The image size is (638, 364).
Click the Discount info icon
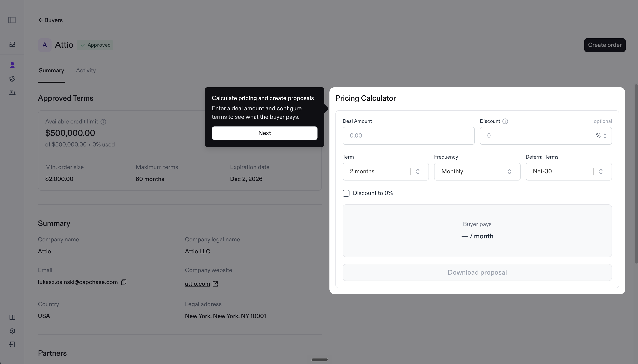pos(505,121)
